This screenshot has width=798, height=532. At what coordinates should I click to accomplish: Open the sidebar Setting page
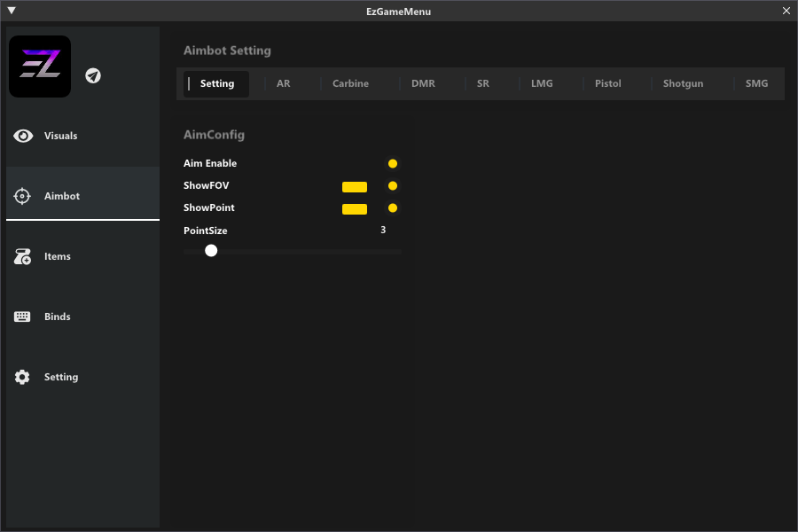pos(83,377)
